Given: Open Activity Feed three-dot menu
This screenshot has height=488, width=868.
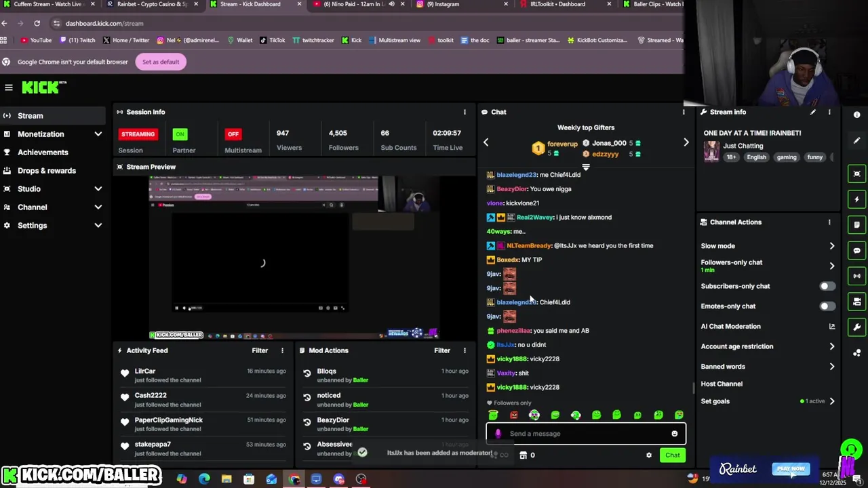Looking at the screenshot, I should 283,350.
